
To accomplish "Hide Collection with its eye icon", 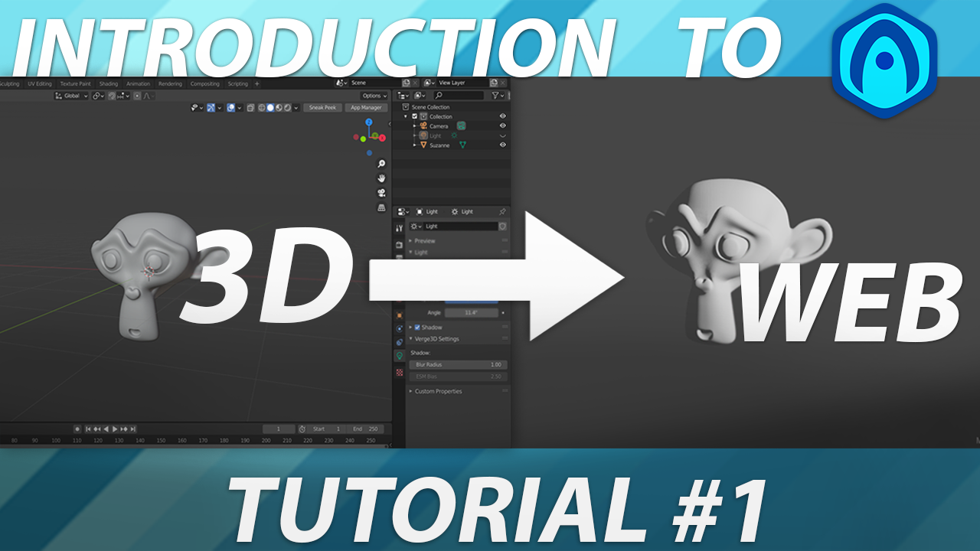I will pyautogui.click(x=503, y=116).
